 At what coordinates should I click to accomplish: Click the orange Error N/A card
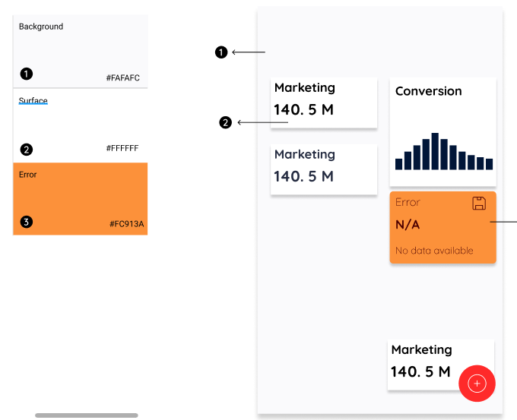(442, 227)
